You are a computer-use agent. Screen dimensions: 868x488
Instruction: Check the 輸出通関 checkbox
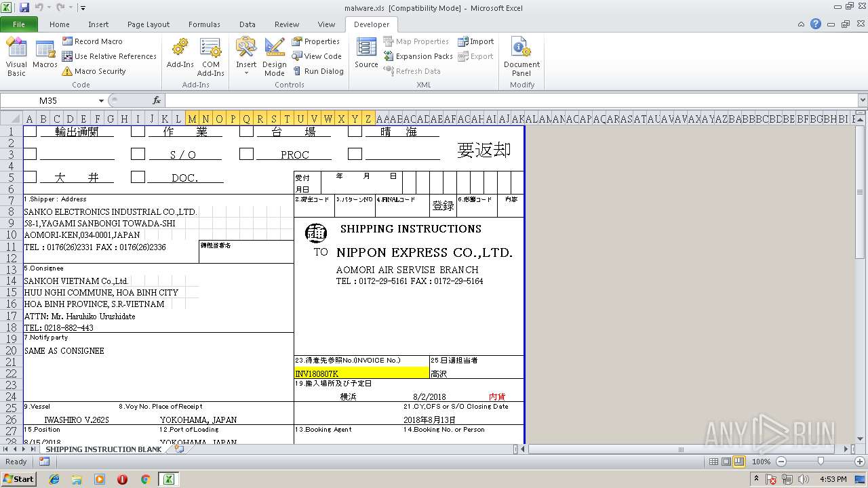[x=30, y=131]
